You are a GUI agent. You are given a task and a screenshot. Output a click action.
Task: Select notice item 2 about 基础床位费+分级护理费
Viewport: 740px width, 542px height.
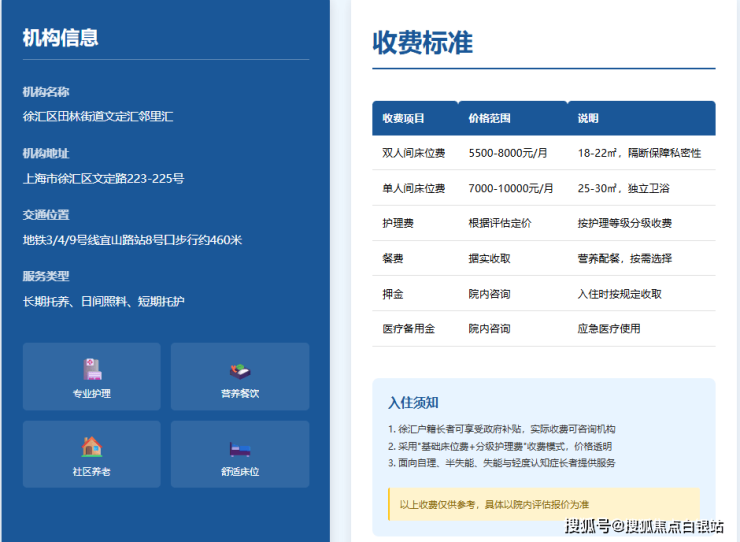500,446
